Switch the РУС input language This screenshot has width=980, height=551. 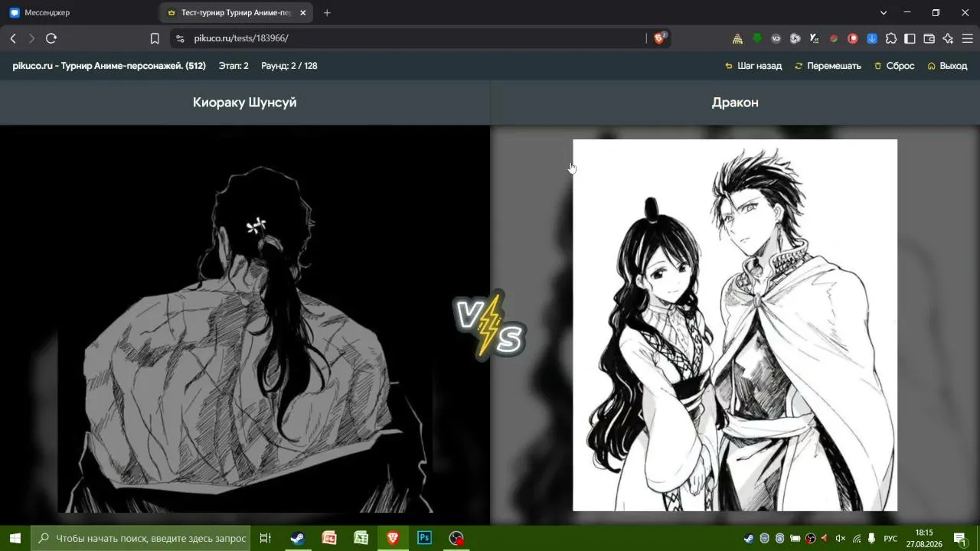coord(890,539)
